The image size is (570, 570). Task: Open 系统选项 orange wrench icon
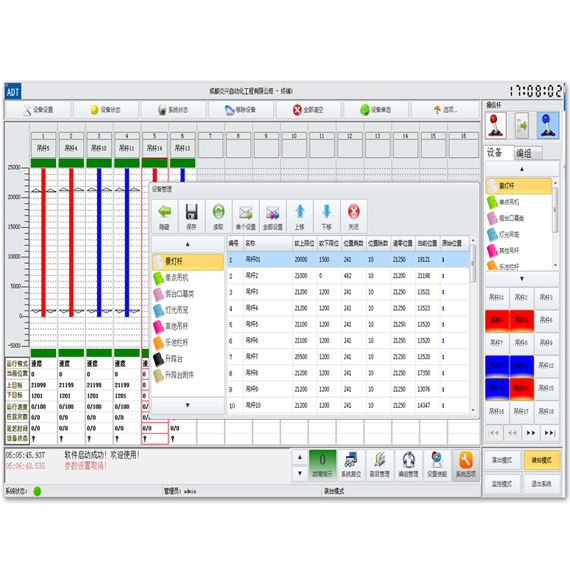pos(466,465)
